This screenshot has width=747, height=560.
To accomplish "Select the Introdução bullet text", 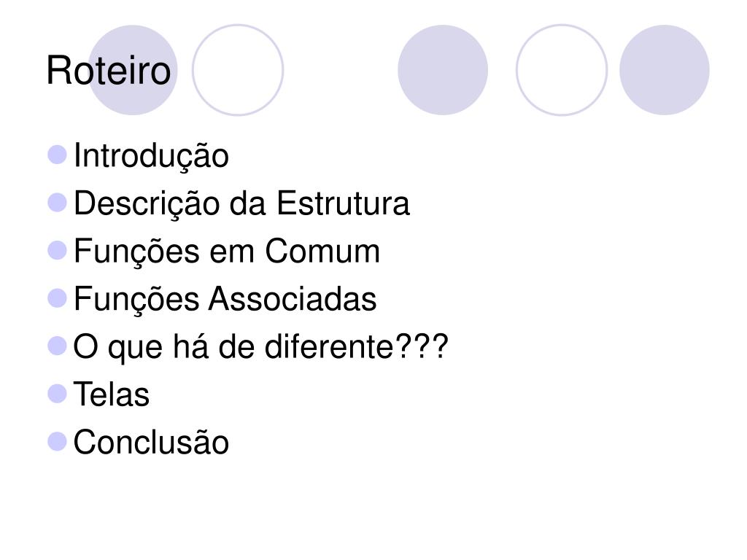I will point(151,156).
